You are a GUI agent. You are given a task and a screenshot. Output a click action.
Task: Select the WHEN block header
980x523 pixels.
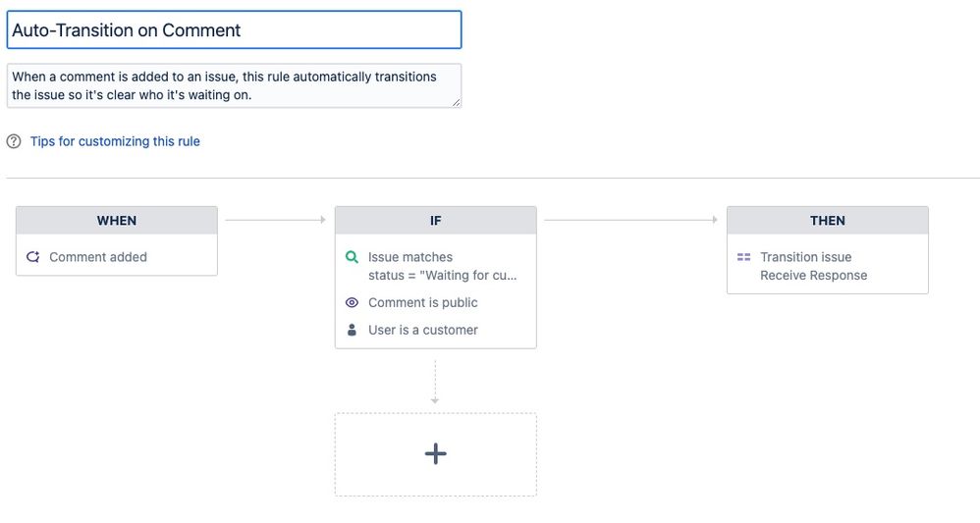click(x=116, y=221)
